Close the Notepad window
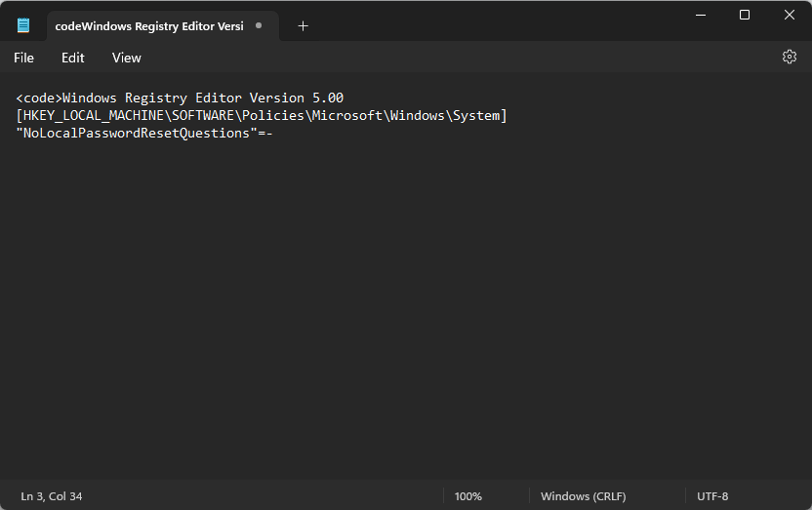The image size is (812, 510). pos(789,15)
